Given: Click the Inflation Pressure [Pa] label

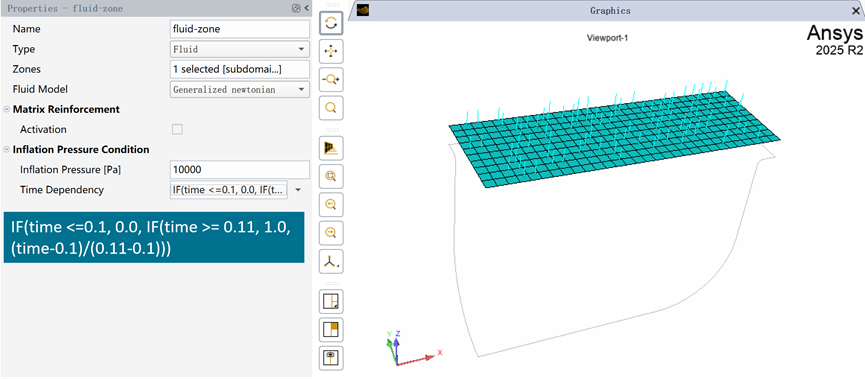Looking at the screenshot, I should (71, 169).
